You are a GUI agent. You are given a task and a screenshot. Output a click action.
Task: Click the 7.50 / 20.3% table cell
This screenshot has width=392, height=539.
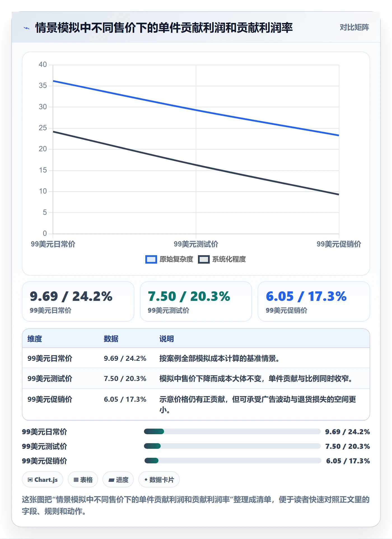pyautogui.click(x=125, y=378)
